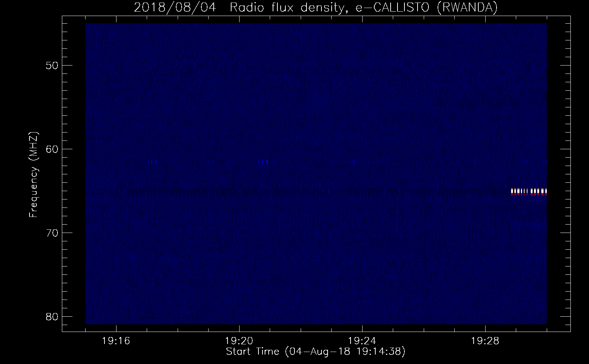589x364 pixels.
Task: Click the 'Frequency (MHZ)' axis label
Action: 33,175
